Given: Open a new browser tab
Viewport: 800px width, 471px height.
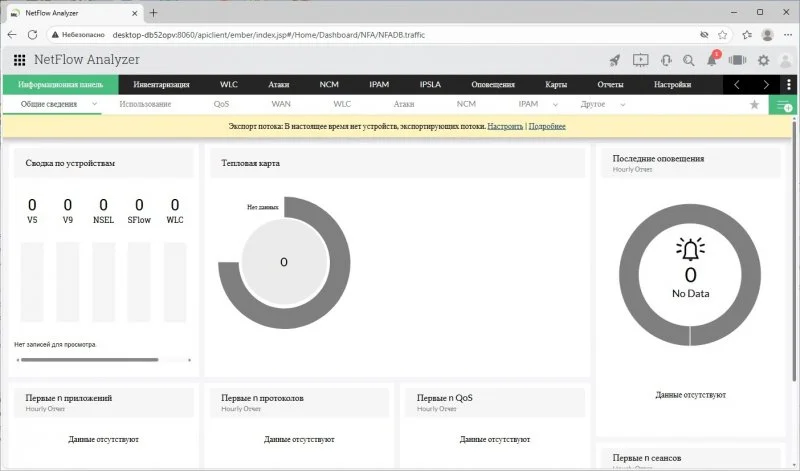Looking at the screenshot, I should [153, 13].
